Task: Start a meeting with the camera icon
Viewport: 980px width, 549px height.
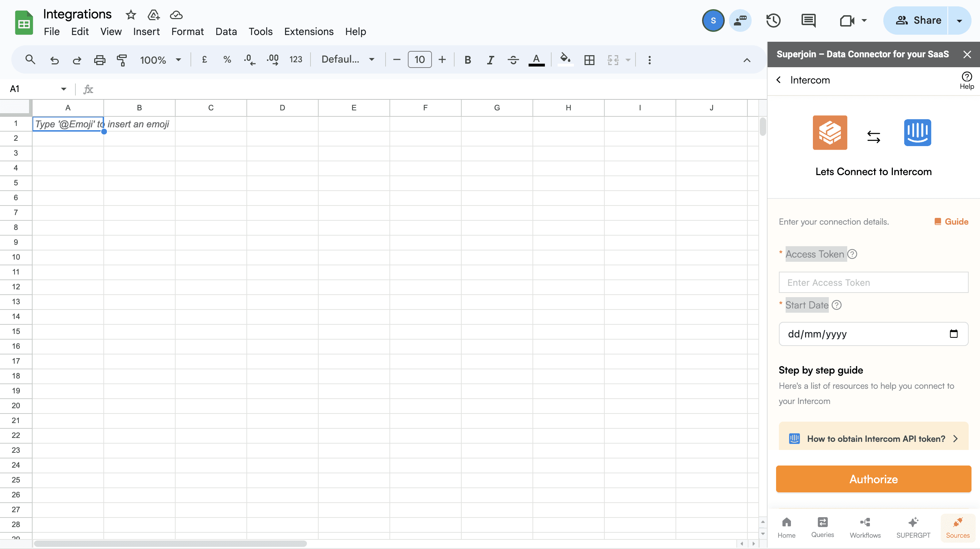Action: click(x=847, y=21)
